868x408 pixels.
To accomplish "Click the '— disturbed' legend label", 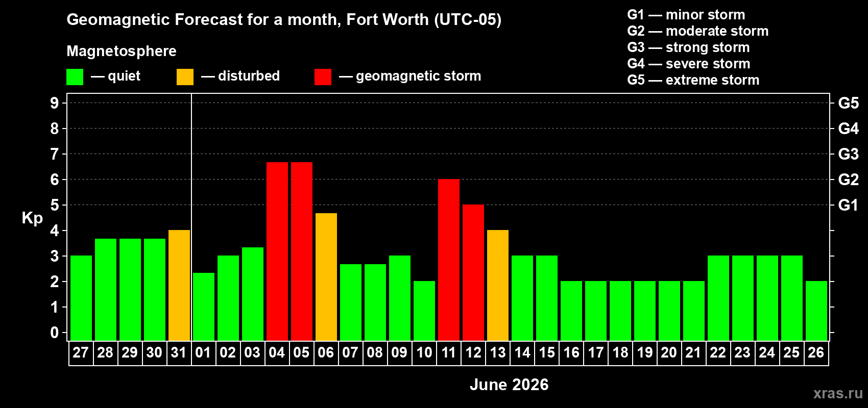I will (241, 76).
